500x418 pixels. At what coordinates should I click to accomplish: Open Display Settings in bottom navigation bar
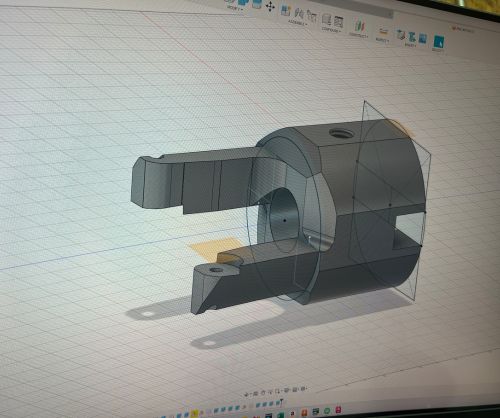pos(286,390)
